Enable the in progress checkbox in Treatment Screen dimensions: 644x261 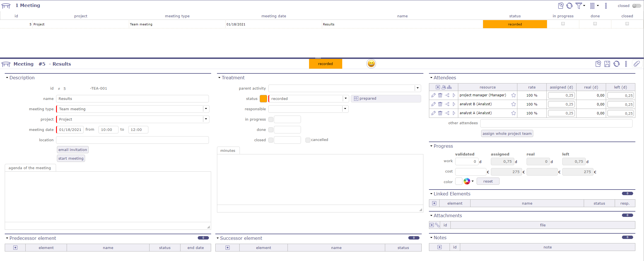[x=271, y=119]
